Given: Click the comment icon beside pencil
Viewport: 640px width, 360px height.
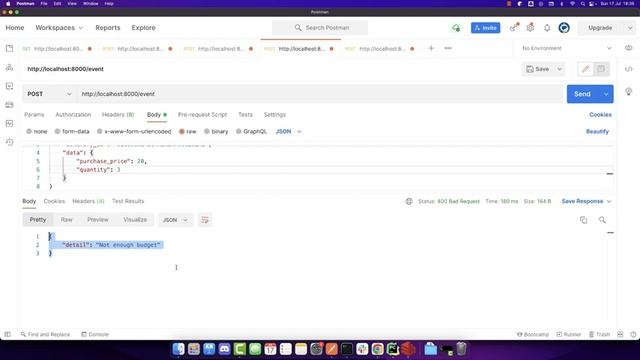Looking at the screenshot, I should pyautogui.click(x=601, y=69).
